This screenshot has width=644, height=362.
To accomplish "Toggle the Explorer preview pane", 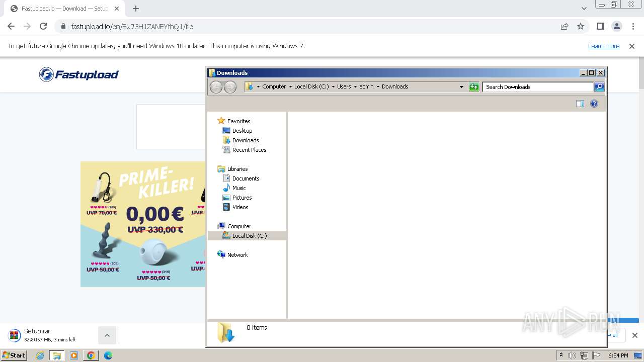I will (580, 104).
